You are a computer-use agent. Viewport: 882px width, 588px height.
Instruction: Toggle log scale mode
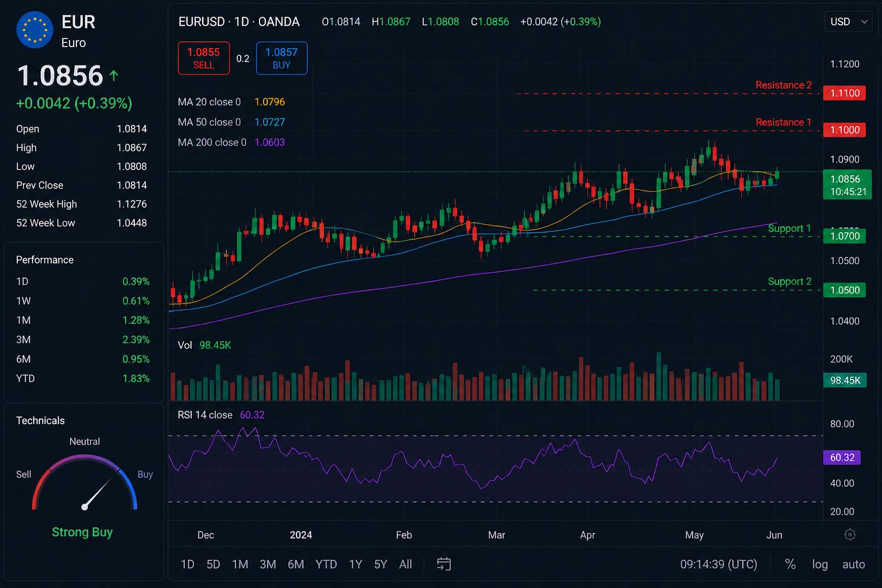click(x=820, y=564)
